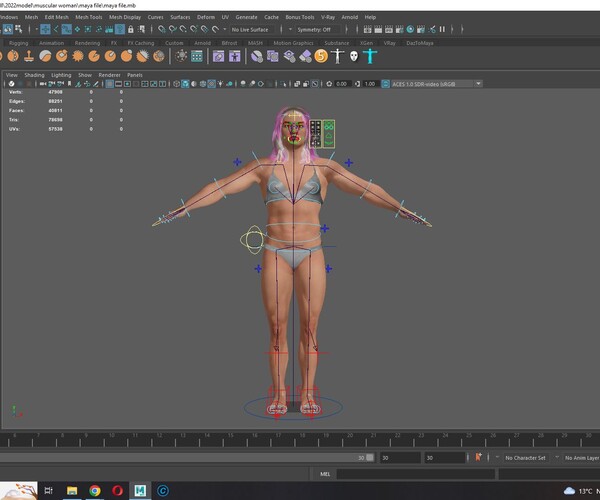Open the Bonus Tools menu
This screenshot has width=600, height=500.
pyautogui.click(x=300, y=17)
